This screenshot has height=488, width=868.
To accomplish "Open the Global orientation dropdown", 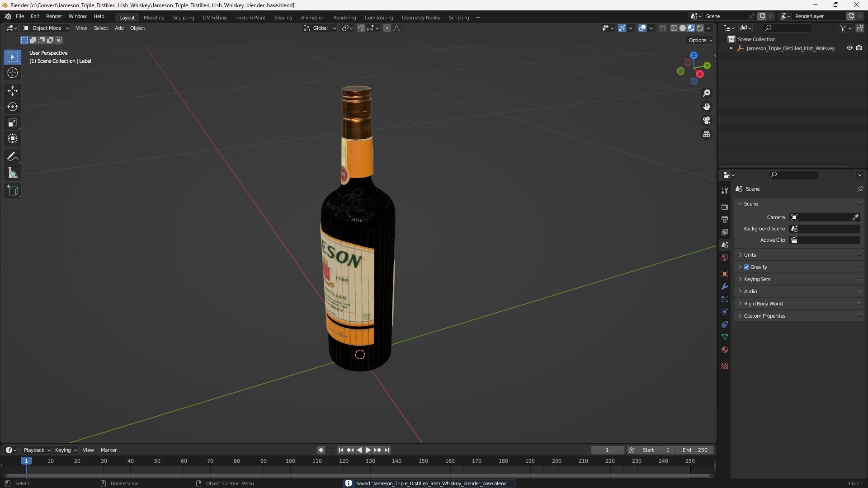I will 320,28.
